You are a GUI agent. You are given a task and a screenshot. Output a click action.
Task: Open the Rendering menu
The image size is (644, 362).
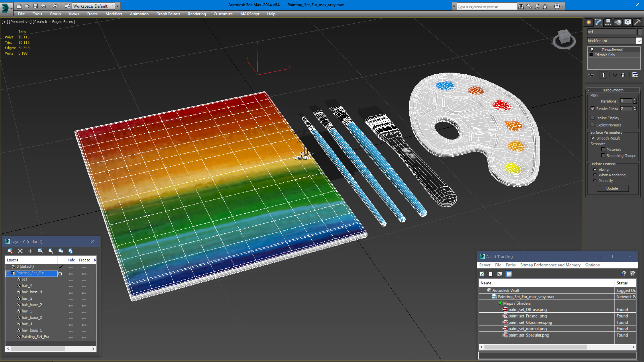pyautogui.click(x=197, y=14)
